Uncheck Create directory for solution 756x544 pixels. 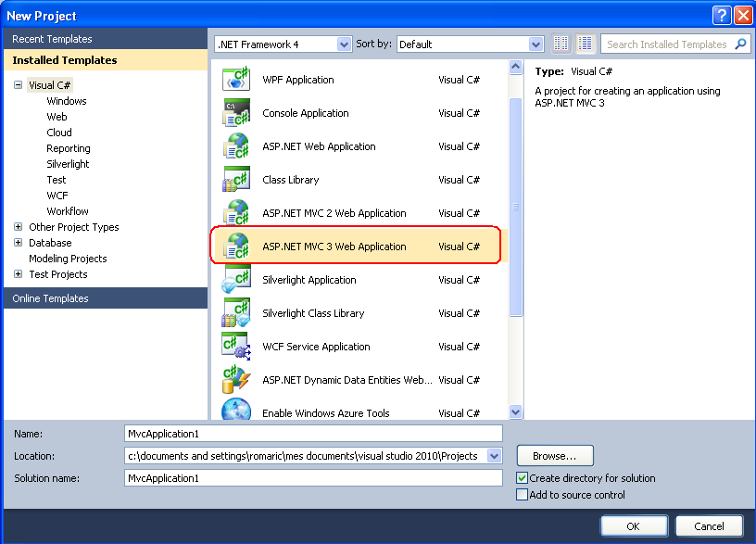(523, 478)
